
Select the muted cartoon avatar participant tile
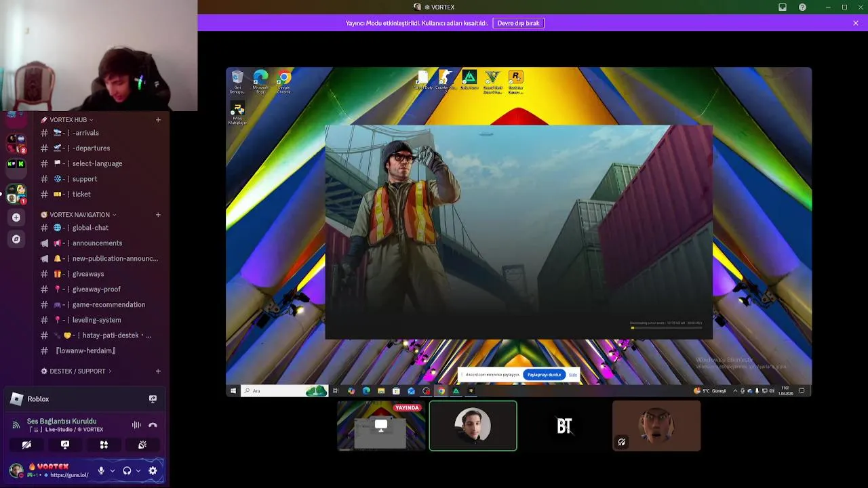[656, 426]
